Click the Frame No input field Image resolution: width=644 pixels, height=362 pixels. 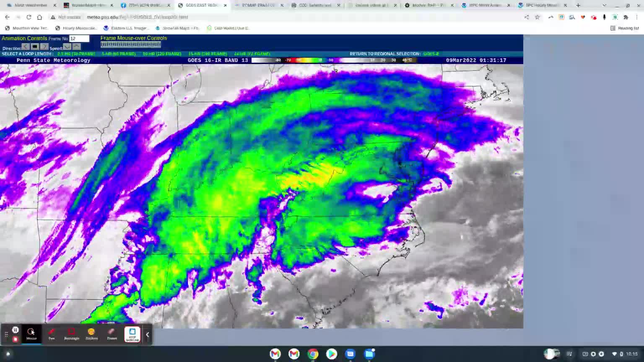pyautogui.click(x=79, y=38)
